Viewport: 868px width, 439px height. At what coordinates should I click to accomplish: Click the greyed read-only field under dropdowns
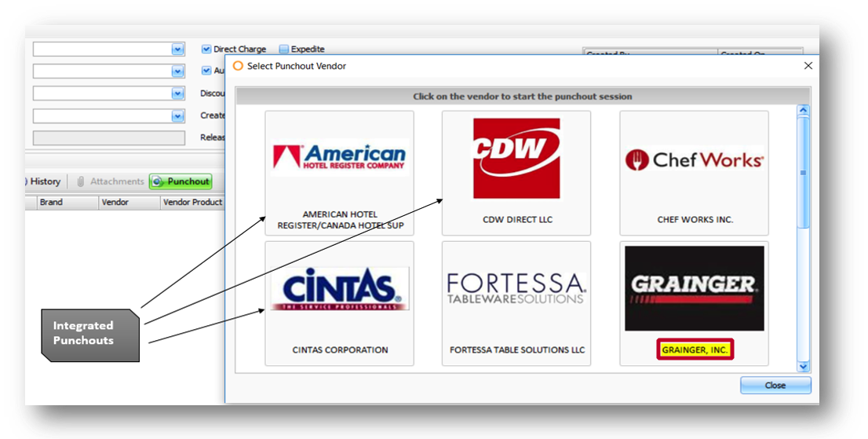click(x=109, y=138)
